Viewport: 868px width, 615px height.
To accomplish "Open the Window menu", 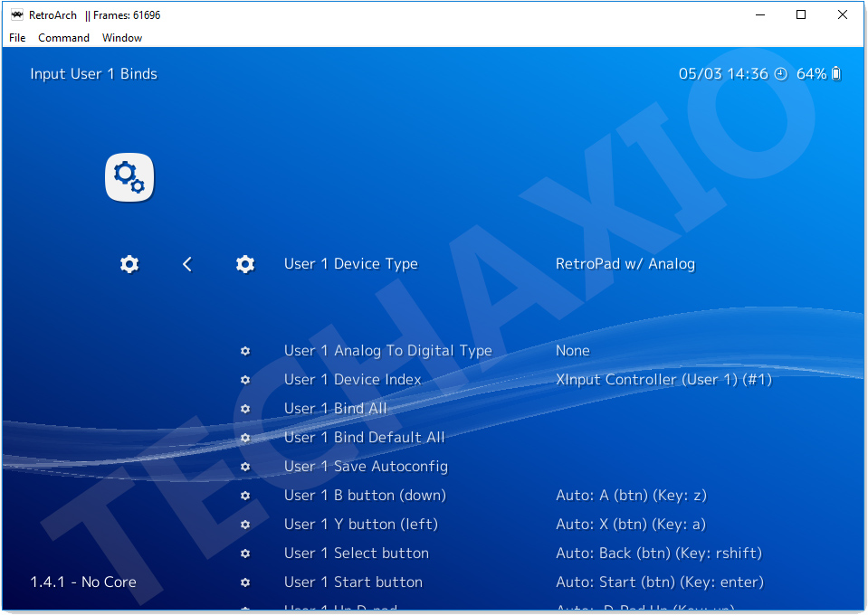I will tap(122, 38).
